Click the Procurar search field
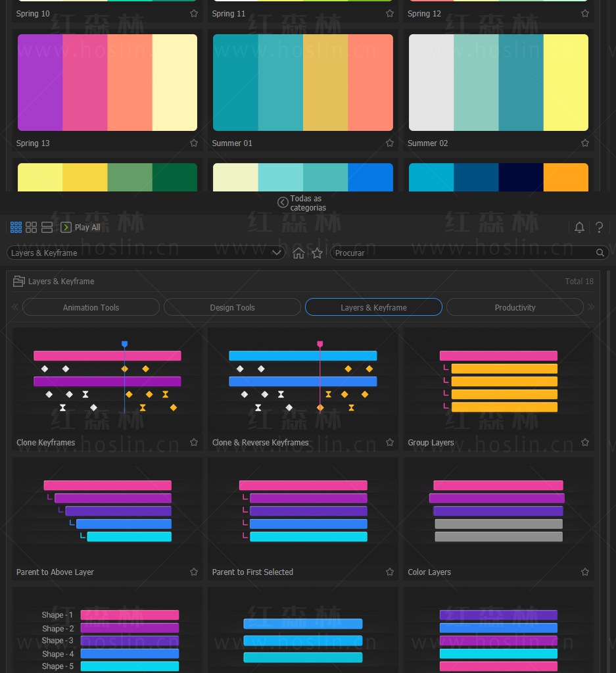Image resolution: width=616 pixels, height=673 pixels. (463, 253)
